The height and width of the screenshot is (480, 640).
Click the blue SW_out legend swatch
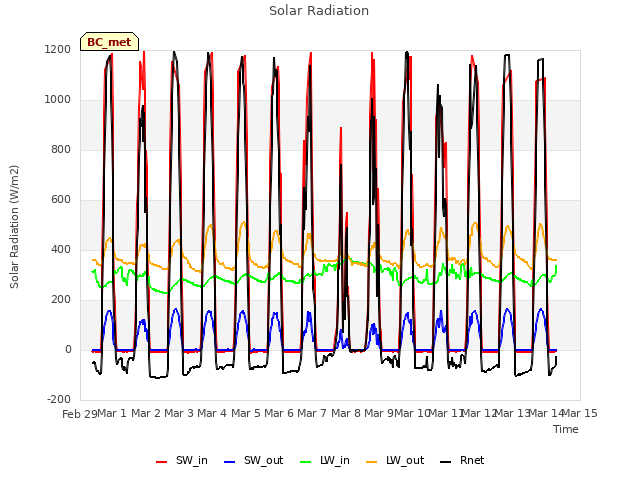tap(230, 462)
